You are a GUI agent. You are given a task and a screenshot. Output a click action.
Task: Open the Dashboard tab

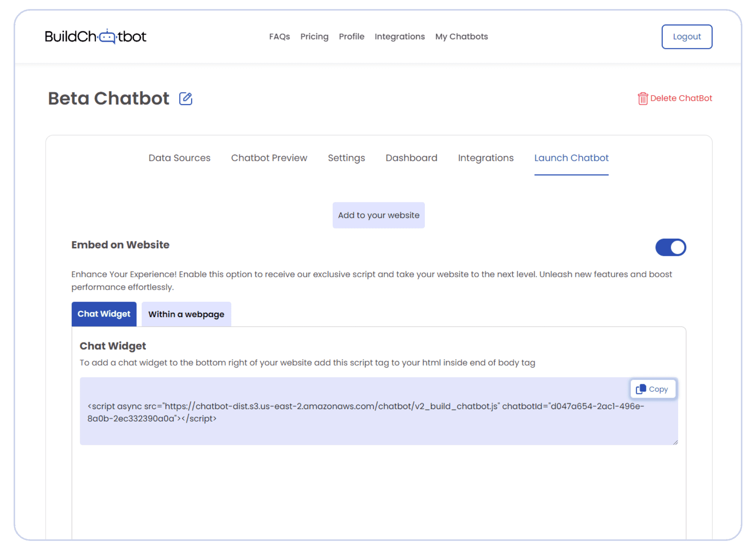coord(411,158)
